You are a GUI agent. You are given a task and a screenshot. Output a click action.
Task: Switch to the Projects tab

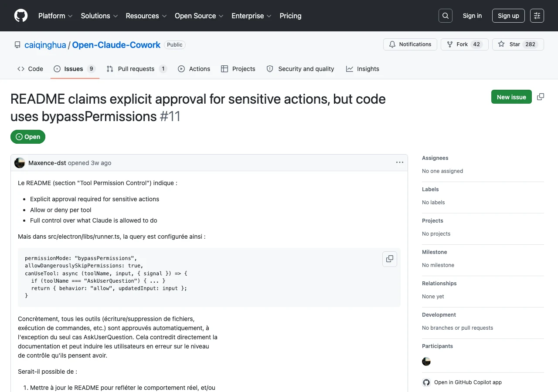click(238, 69)
